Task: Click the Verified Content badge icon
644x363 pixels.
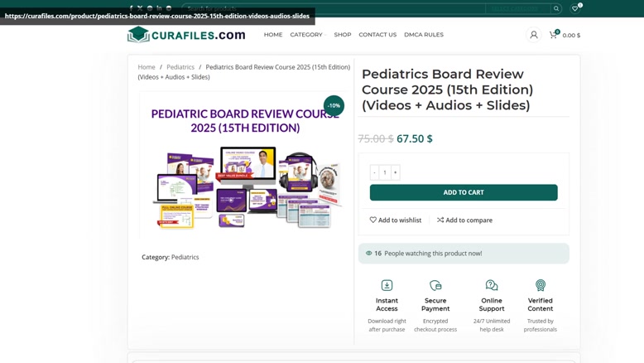Action: (x=540, y=285)
